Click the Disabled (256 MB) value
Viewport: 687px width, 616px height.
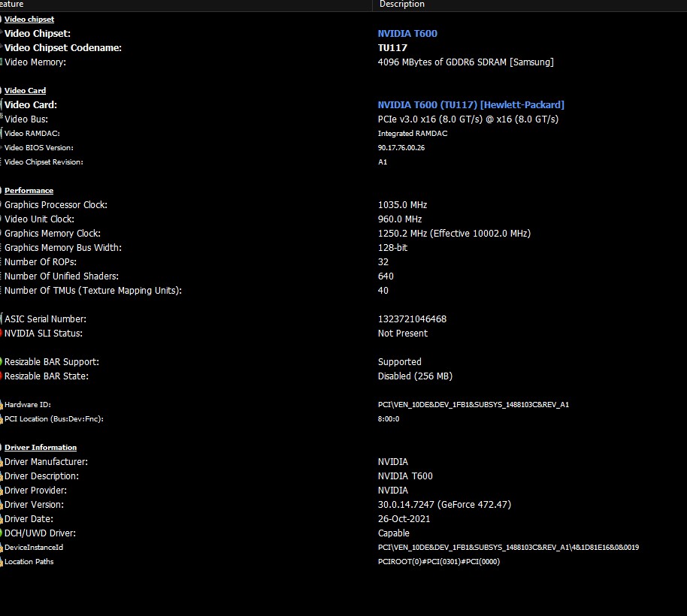[415, 376]
